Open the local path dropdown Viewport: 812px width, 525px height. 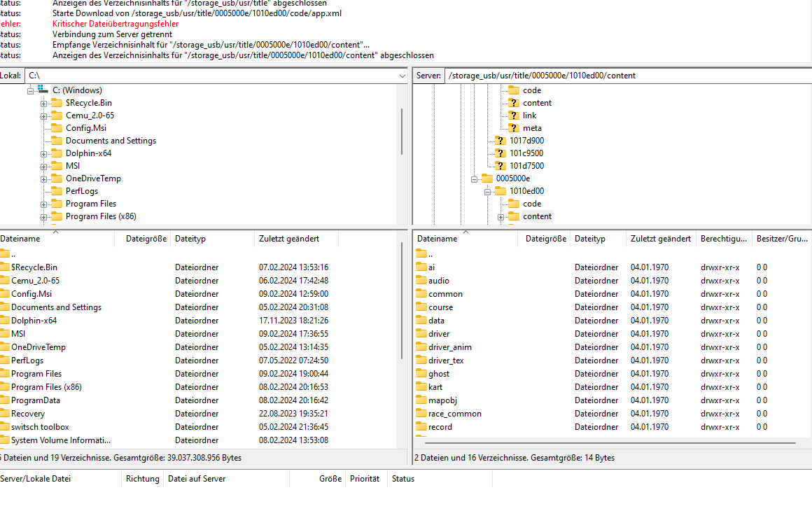point(402,76)
